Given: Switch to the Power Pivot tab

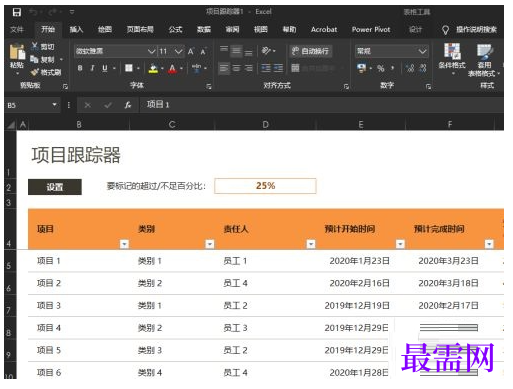Looking at the screenshot, I should click(x=371, y=29).
